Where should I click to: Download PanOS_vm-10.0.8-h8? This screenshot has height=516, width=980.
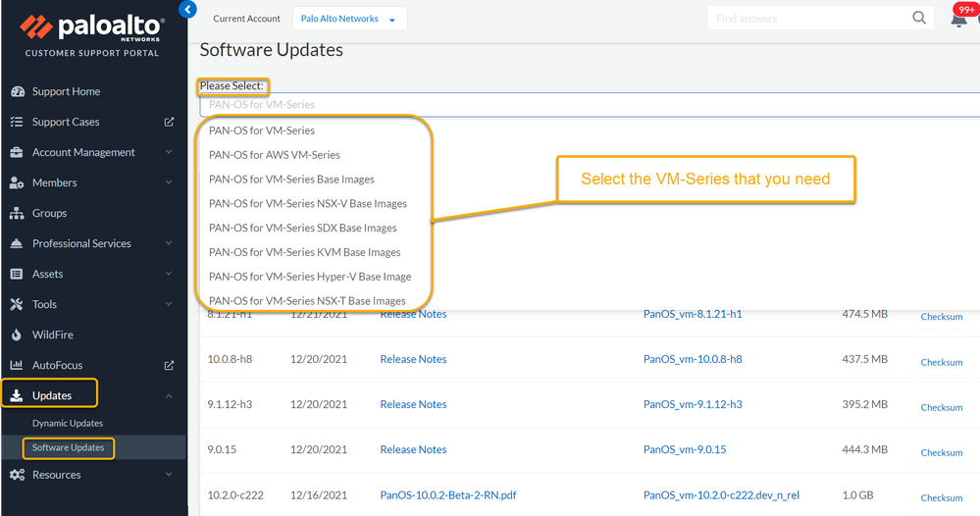(693, 359)
